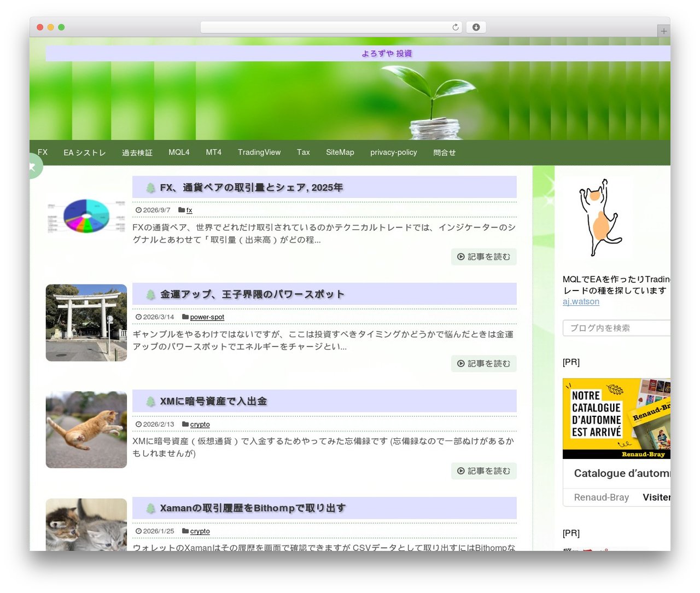This screenshot has height=593, width=700.
Task: Select MT4 in navigation bar
Action: [x=214, y=152]
